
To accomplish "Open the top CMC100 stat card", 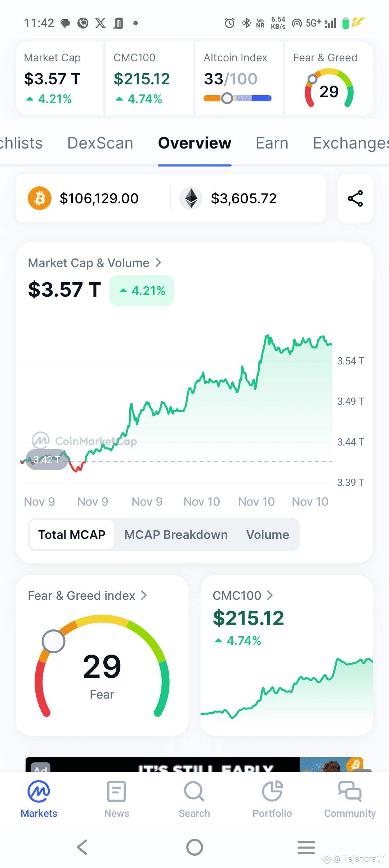I will [x=149, y=79].
